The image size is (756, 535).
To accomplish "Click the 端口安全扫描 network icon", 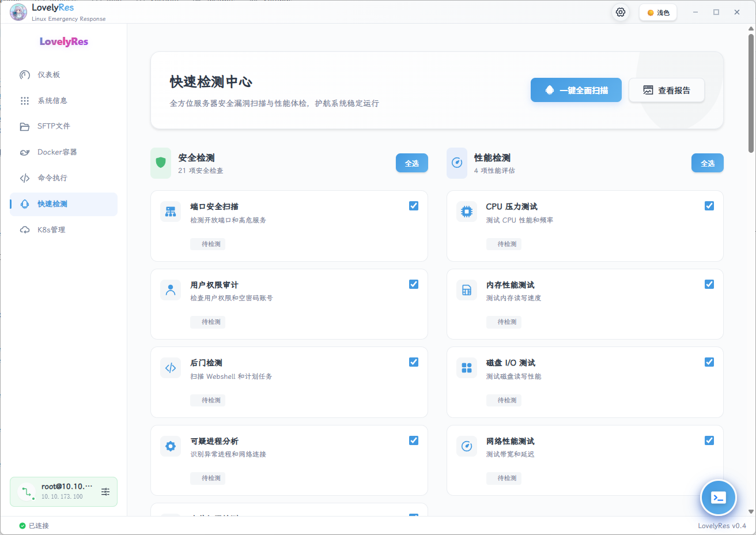I will click(x=171, y=212).
